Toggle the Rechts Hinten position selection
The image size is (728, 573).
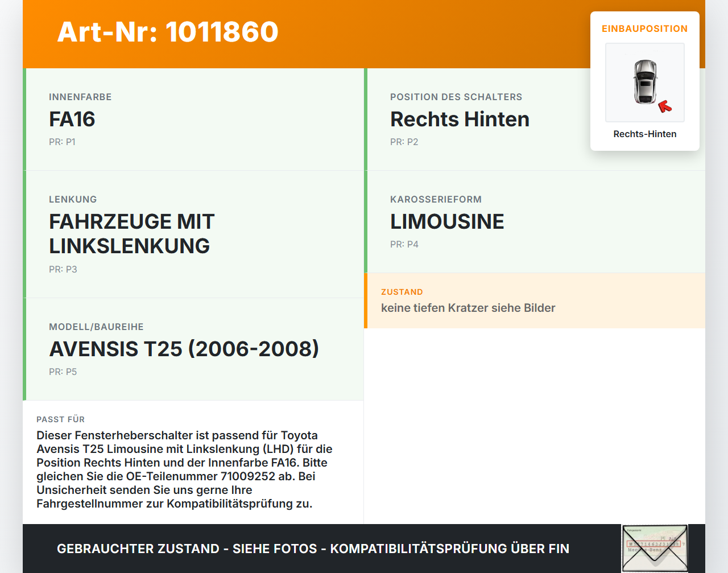460,119
